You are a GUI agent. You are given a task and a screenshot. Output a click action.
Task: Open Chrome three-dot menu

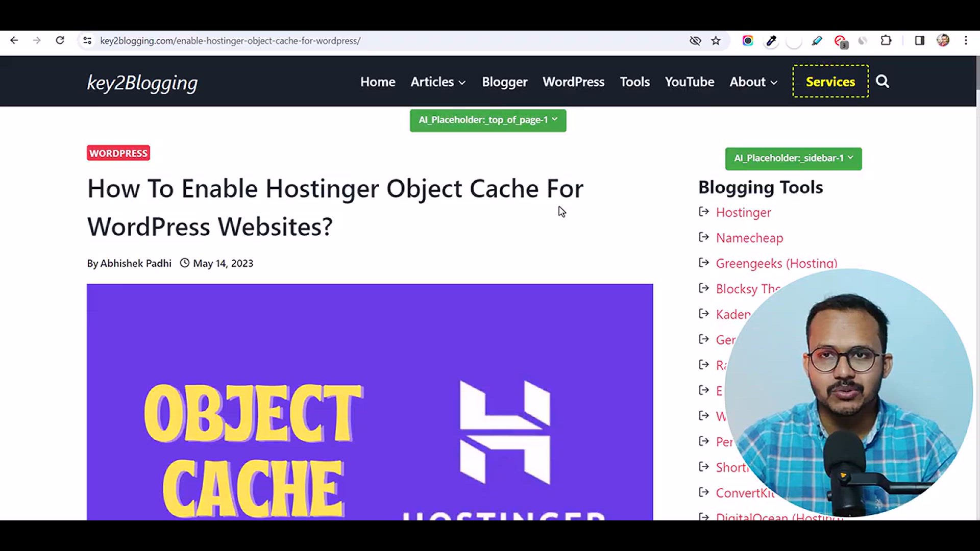(x=966, y=40)
